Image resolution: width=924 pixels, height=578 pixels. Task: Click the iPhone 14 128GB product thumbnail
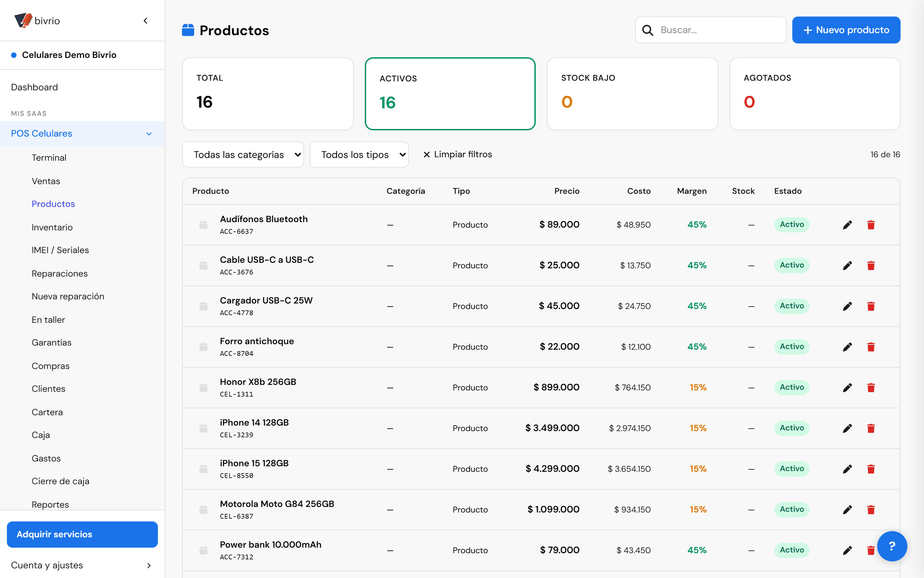coord(203,428)
